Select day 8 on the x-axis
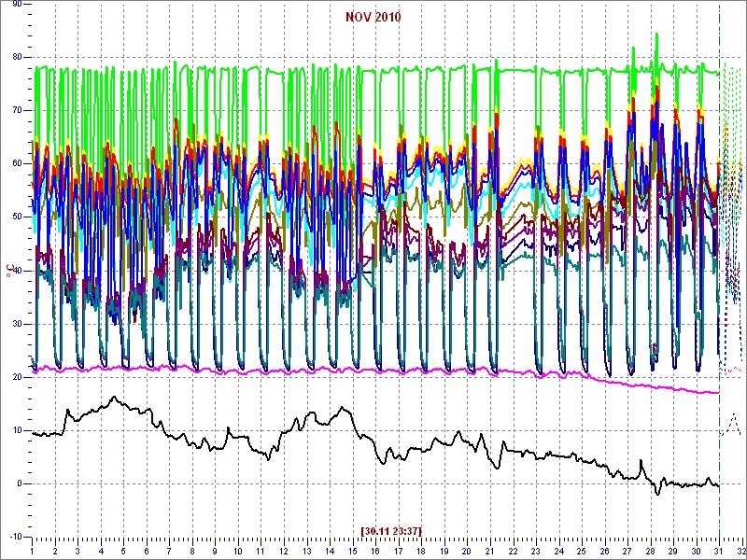The image size is (747, 560). coord(192,551)
